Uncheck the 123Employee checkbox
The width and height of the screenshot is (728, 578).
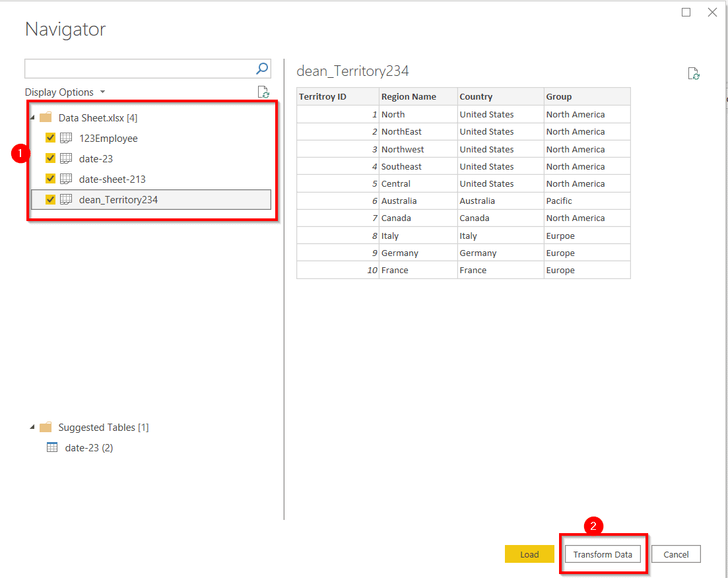(51, 139)
